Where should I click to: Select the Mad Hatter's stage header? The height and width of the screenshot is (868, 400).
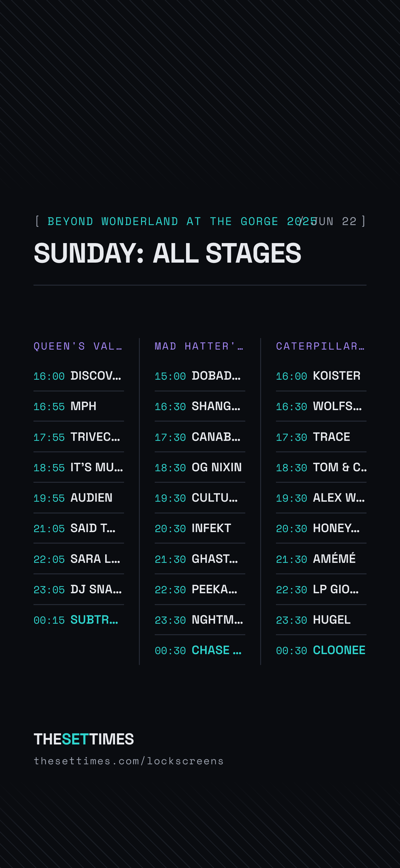coord(199,346)
